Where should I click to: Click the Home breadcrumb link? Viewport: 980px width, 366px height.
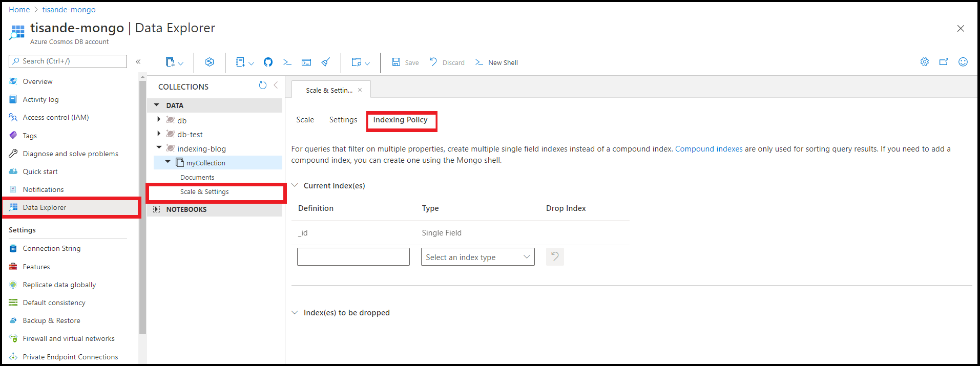pos(19,10)
